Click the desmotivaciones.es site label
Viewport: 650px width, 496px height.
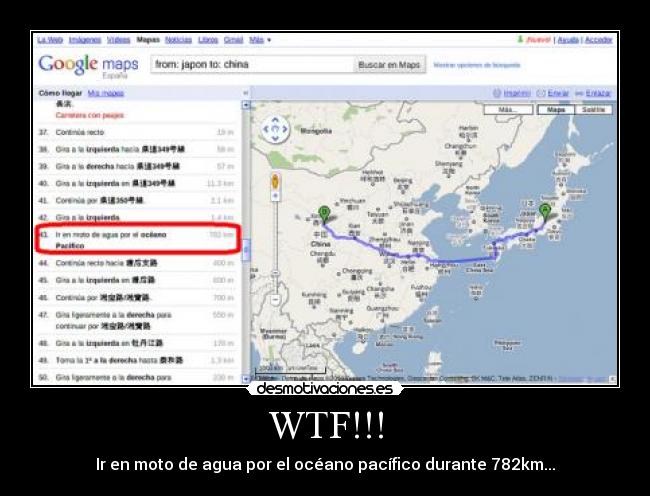(325, 389)
